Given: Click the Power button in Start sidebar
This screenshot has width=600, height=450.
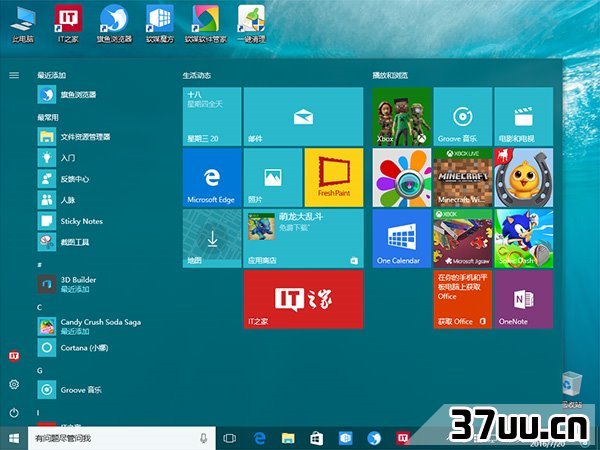Looking at the screenshot, I should point(14,412).
